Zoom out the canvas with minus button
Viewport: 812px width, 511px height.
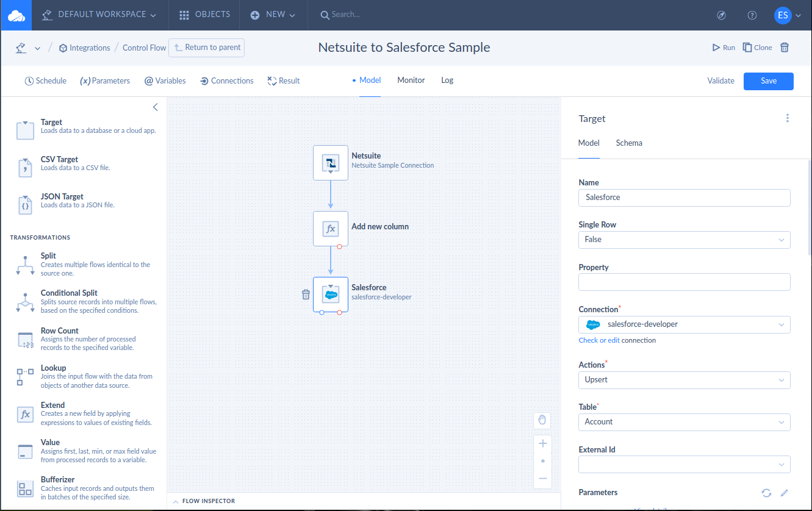point(542,479)
